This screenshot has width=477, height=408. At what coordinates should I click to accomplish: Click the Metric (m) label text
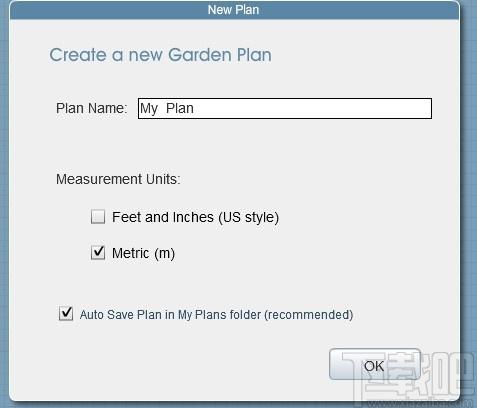[x=143, y=253]
